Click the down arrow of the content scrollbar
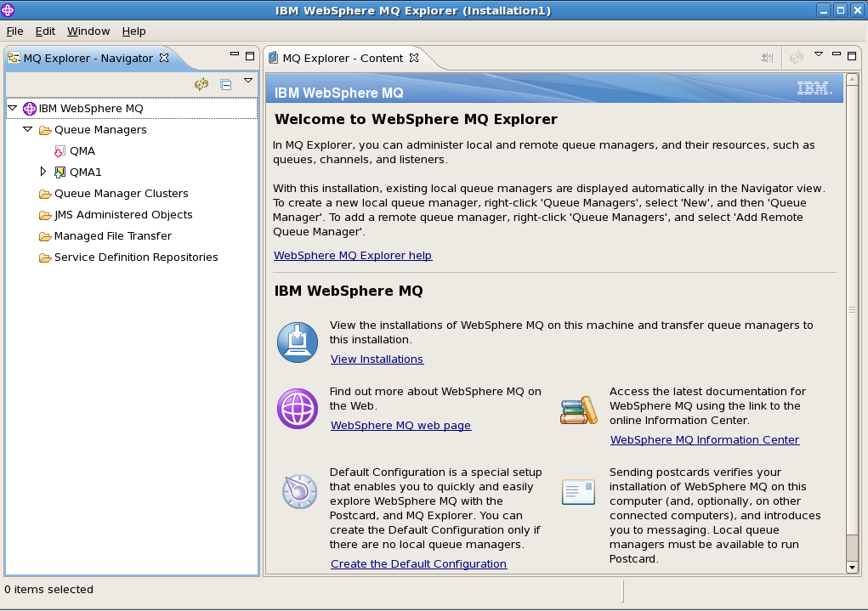 click(x=852, y=568)
